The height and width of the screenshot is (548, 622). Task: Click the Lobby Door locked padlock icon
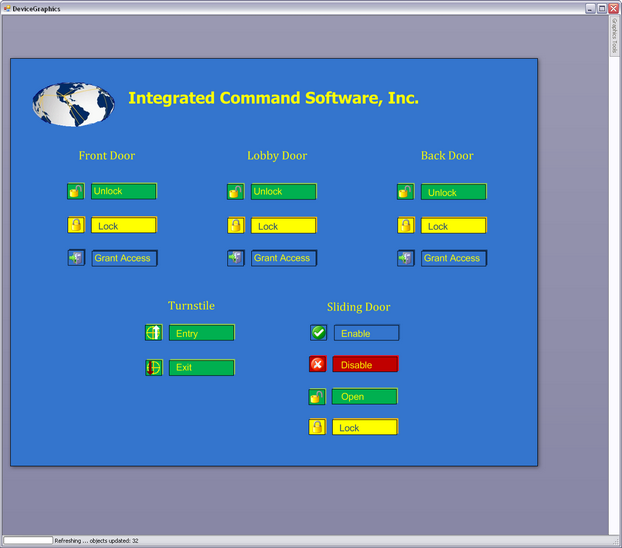tap(236, 225)
